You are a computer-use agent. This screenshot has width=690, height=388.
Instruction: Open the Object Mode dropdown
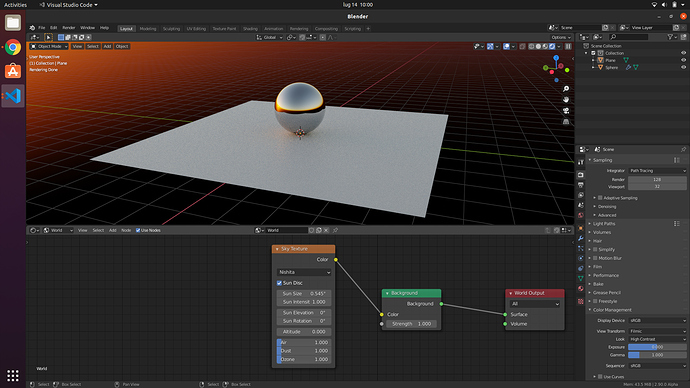coord(49,46)
